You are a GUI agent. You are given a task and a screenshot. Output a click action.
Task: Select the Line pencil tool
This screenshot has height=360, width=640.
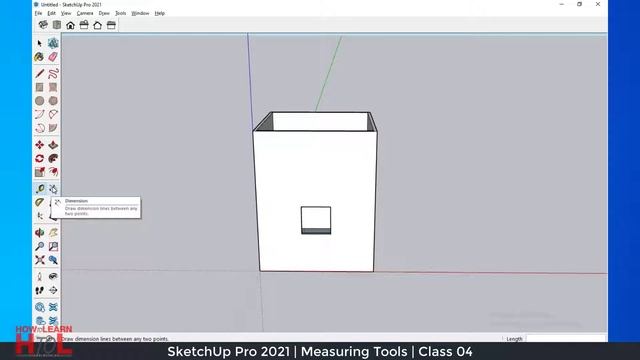[x=40, y=73]
